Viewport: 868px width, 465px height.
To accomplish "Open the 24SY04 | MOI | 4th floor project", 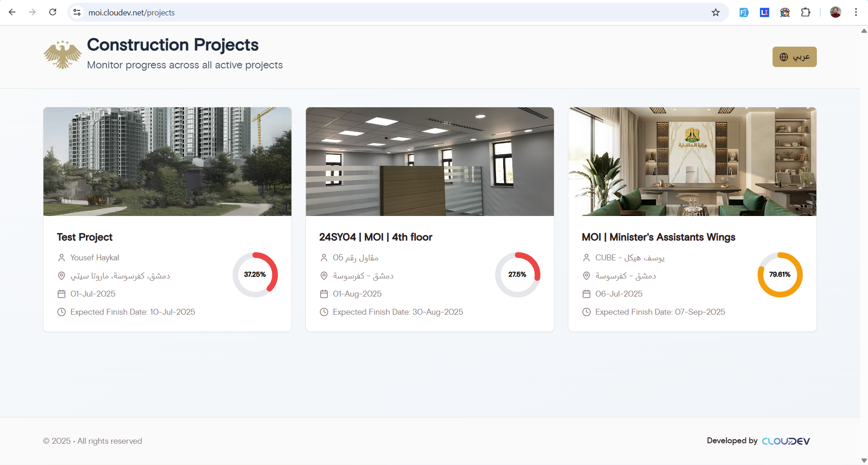I will [x=376, y=237].
